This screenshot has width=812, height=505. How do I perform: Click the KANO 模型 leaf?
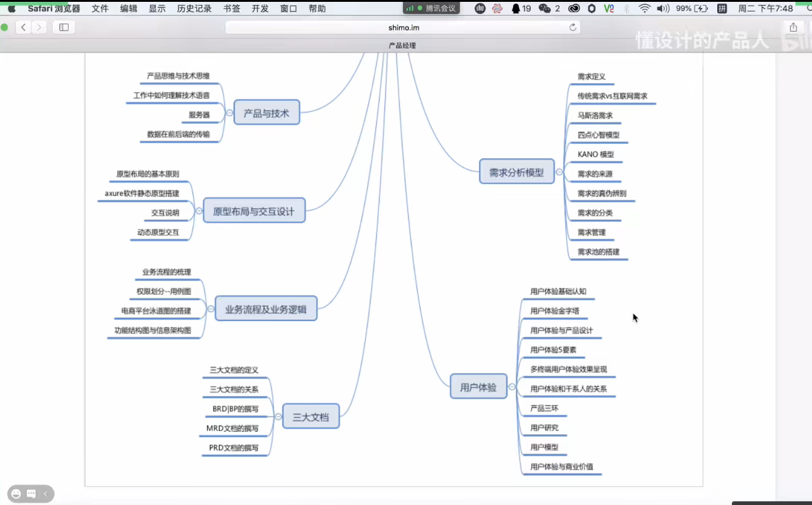[x=596, y=155]
